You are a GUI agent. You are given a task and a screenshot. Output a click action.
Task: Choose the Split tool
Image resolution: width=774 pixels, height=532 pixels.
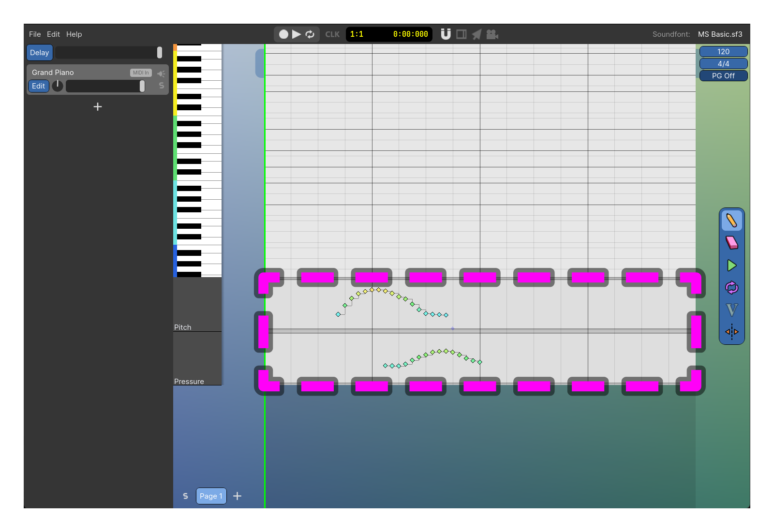tap(731, 332)
